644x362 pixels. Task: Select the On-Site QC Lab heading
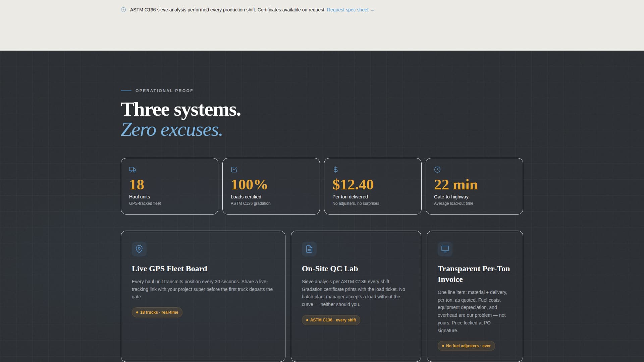[x=330, y=269]
